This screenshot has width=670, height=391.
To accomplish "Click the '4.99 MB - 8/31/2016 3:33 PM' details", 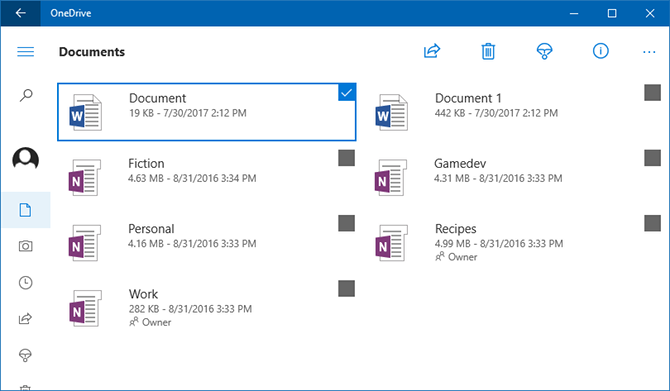I will (x=499, y=244).
